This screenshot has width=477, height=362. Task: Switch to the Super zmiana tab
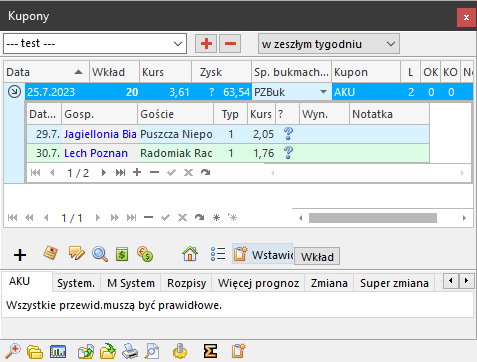click(x=394, y=283)
